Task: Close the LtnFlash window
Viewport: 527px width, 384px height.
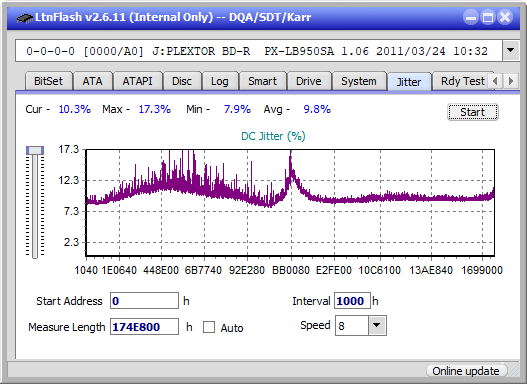Action: (505, 17)
